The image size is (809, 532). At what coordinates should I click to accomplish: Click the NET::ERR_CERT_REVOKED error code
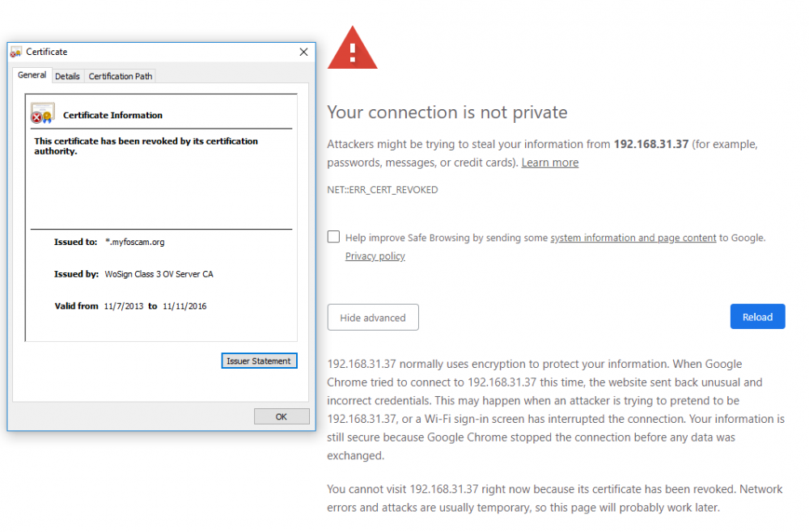point(383,190)
